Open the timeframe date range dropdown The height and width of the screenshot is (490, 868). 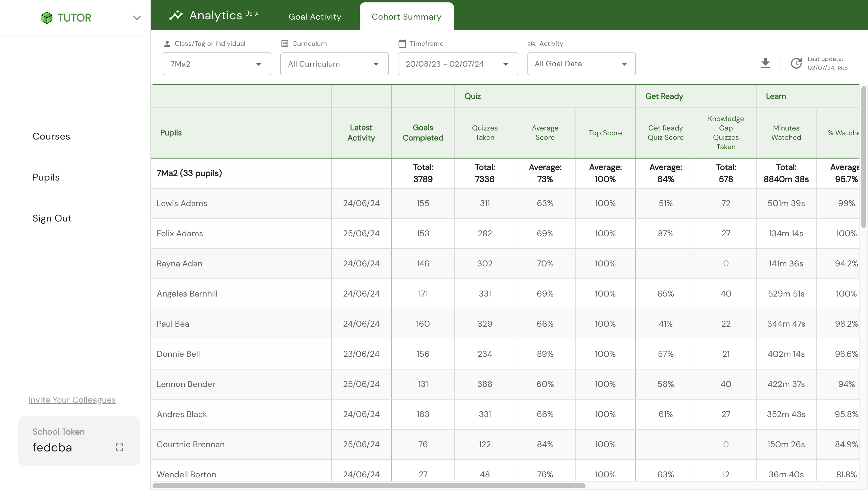tap(457, 64)
